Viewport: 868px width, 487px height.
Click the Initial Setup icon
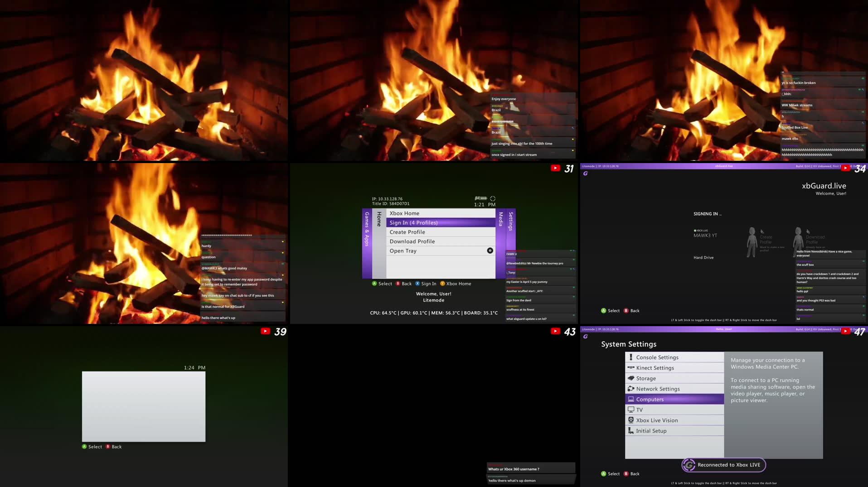click(631, 430)
